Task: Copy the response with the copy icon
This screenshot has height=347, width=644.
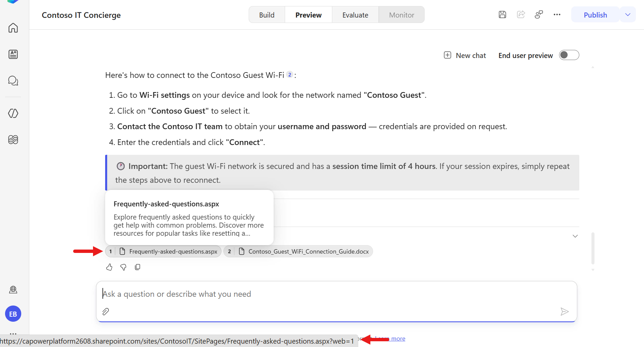Action: point(137,267)
